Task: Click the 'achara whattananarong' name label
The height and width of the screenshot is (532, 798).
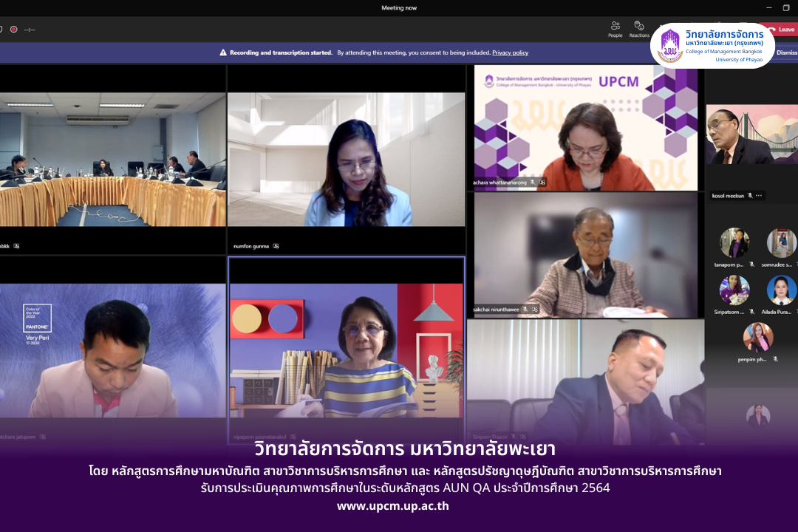Action: coord(499,183)
